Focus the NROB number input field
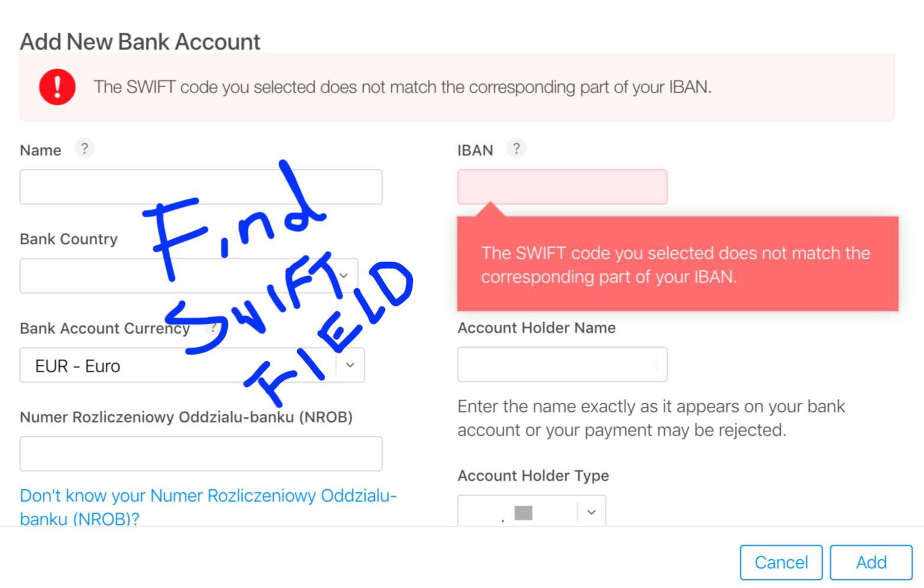924x588 pixels. tap(201, 454)
